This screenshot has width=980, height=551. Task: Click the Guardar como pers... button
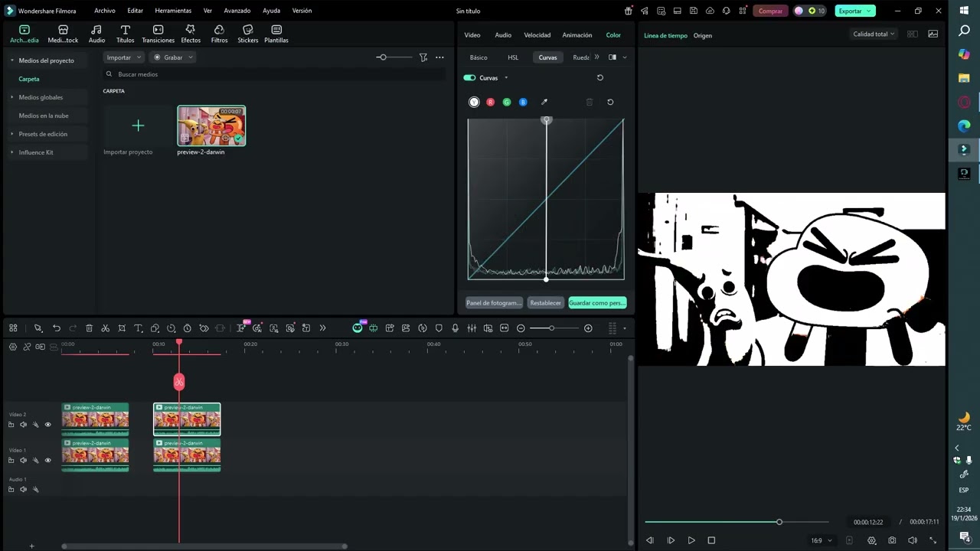tap(597, 303)
